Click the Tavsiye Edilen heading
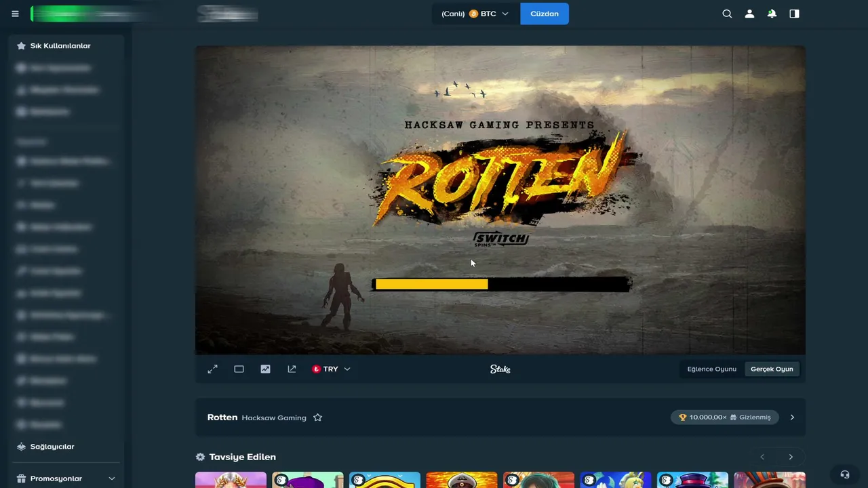 click(242, 457)
